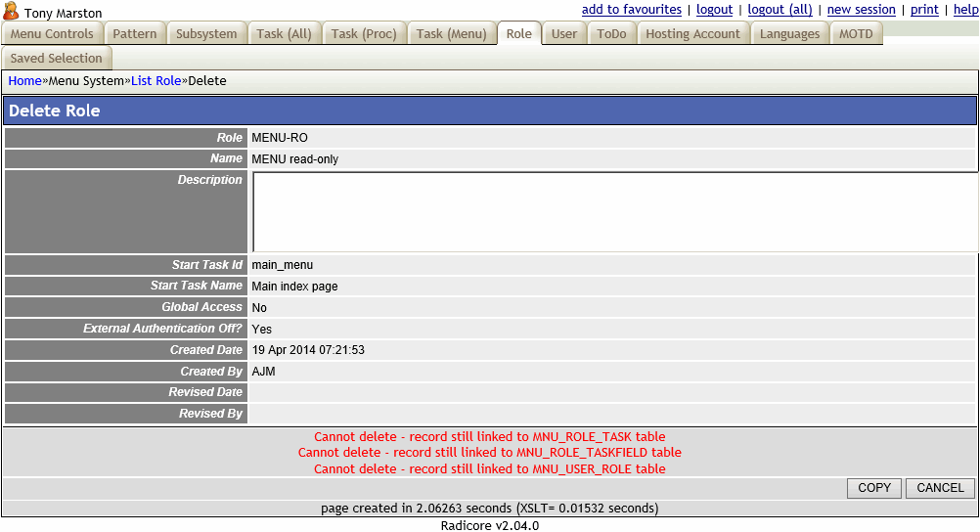980x532 pixels.
Task: Open the Saved Selection tab
Action: click(x=57, y=59)
